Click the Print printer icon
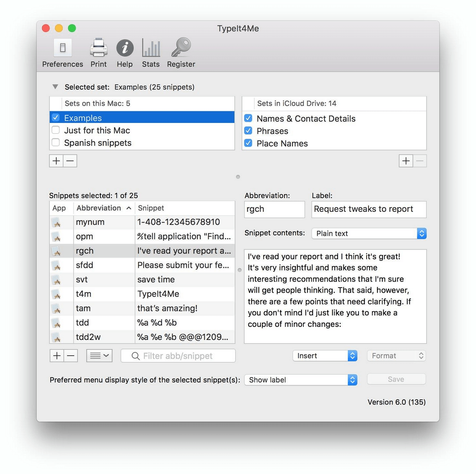 [98, 48]
